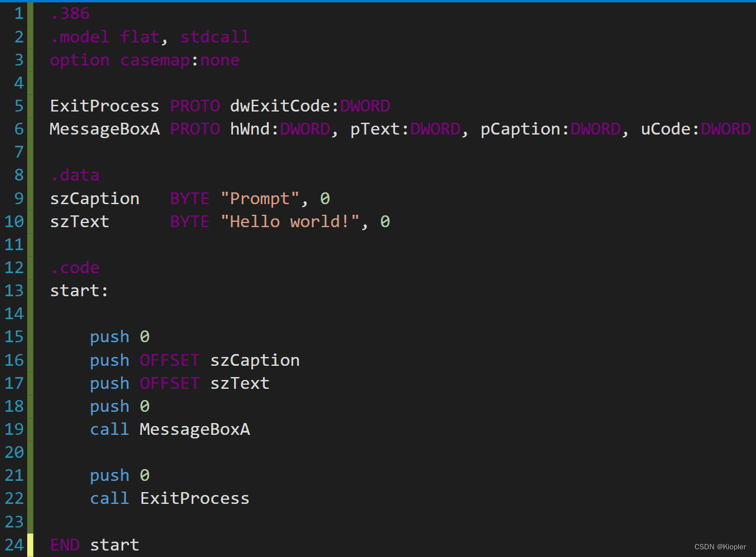Click the word flat on the .model line
The height and width of the screenshot is (557, 756).
139,37
